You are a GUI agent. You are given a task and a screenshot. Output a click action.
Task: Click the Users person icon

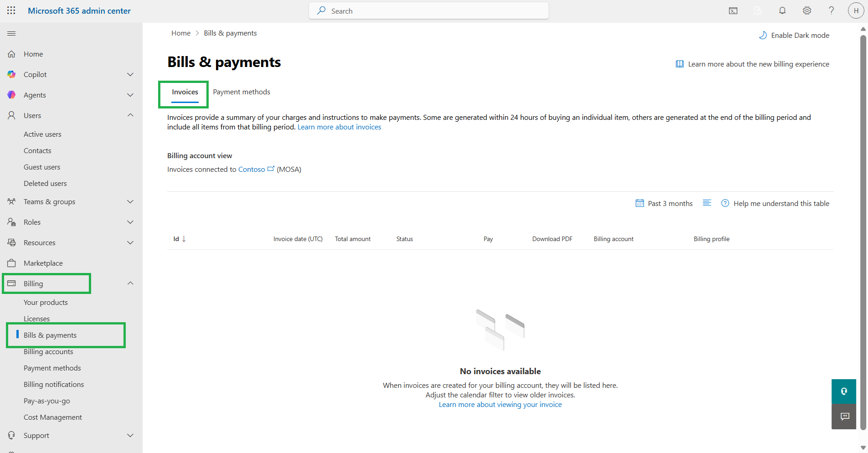click(12, 115)
